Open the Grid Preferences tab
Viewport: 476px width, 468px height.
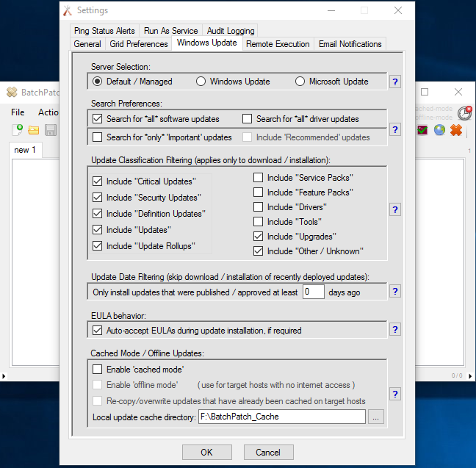click(x=139, y=44)
